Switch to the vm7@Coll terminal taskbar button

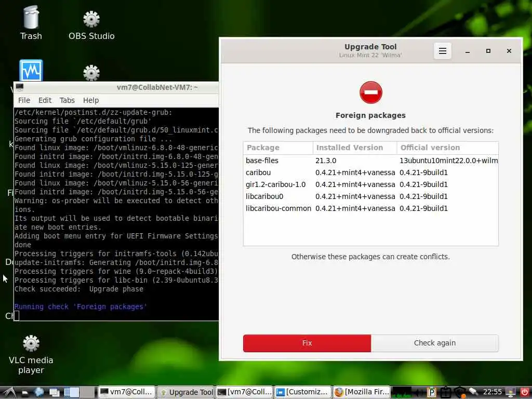click(x=127, y=392)
